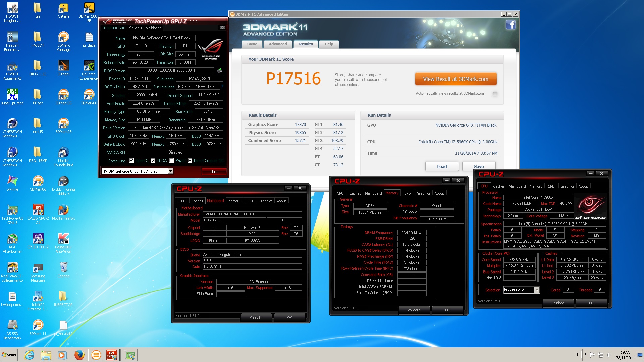This screenshot has width=644, height=362.
Task: Click the Bus Interface question mark in GPU-Z
Action: point(222,87)
